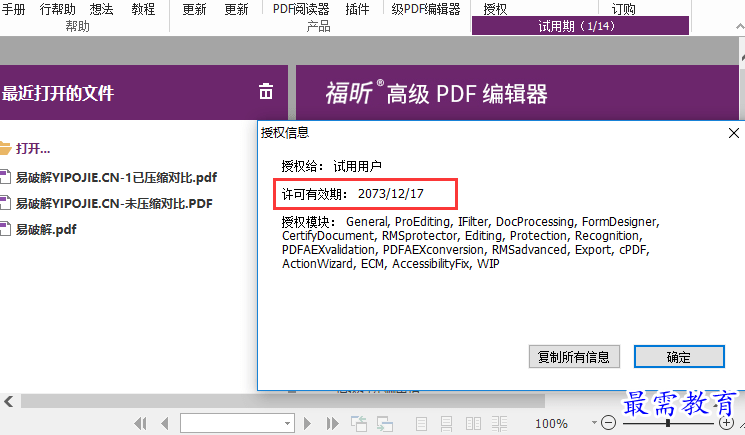
Task: Click 教程 in the ribbon
Action: (143, 9)
